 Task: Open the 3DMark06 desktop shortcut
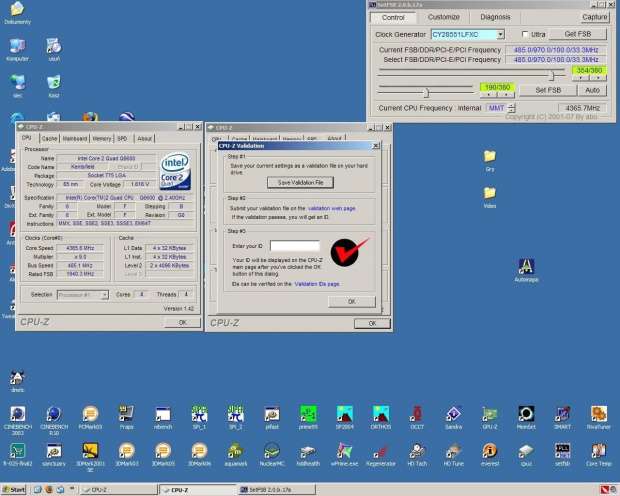tap(199, 451)
